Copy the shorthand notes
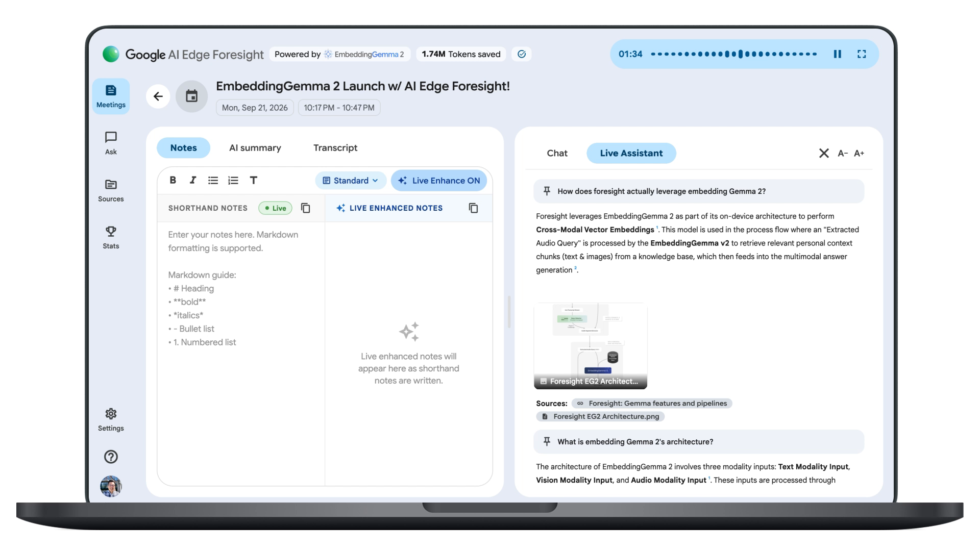The image size is (980, 551). [x=305, y=208]
